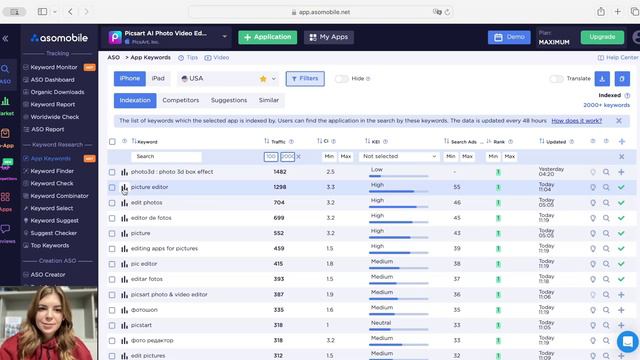Open the chat support bubble
This screenshot has width=640, height=360.
628,341
